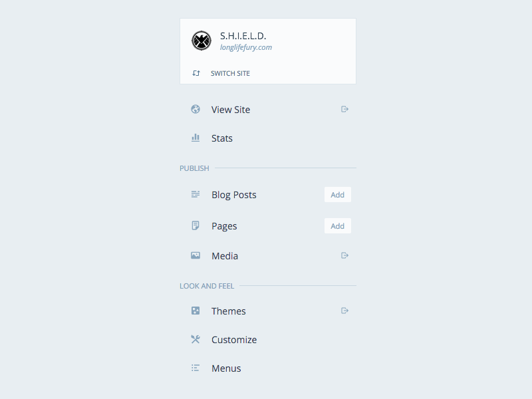Click the Switch Site arrows icon
Image resolution: width=532 pixels, height=399 pixels.
(196, 73)
